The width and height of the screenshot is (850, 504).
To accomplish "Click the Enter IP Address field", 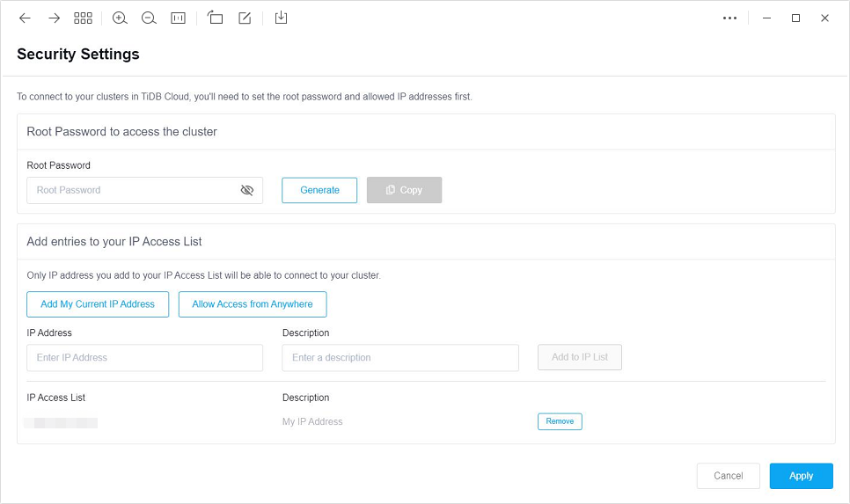I will [x=144, y=358].
